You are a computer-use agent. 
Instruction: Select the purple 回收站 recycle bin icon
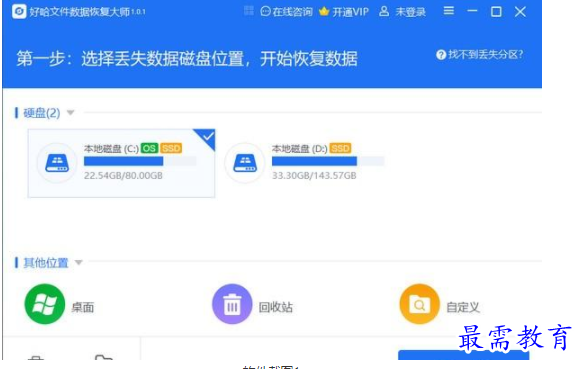(x=232, y=304)
